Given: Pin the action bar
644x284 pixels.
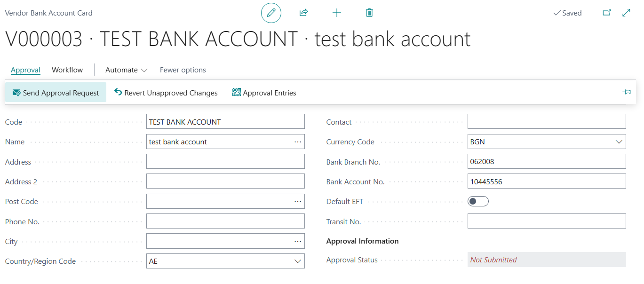Looking at the screenshot, I should tap(626, 92).
